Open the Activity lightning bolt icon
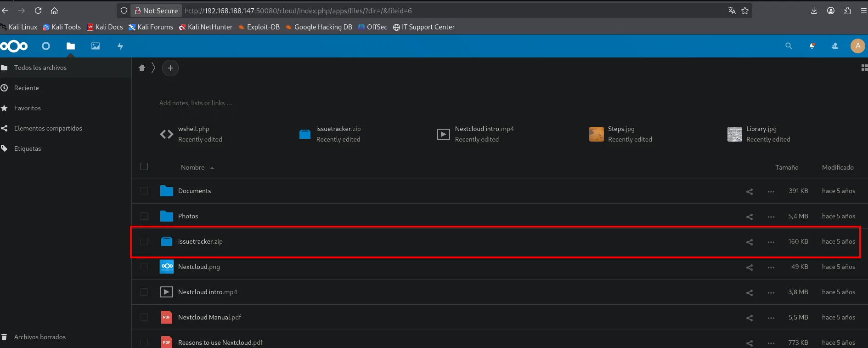The width and height of the screenshot is (868, 348). pyautogui.click(x=120, y=46)
